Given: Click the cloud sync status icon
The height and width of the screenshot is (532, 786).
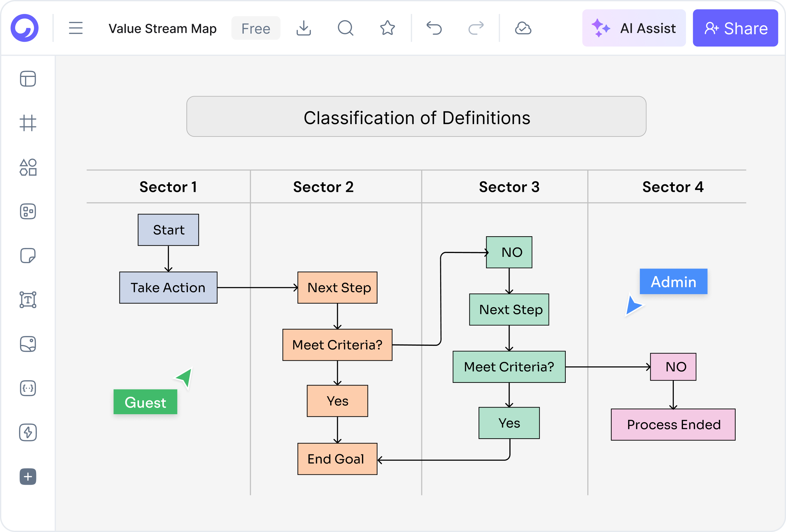Looking at the screenshot, I should [x=523, y=28].
